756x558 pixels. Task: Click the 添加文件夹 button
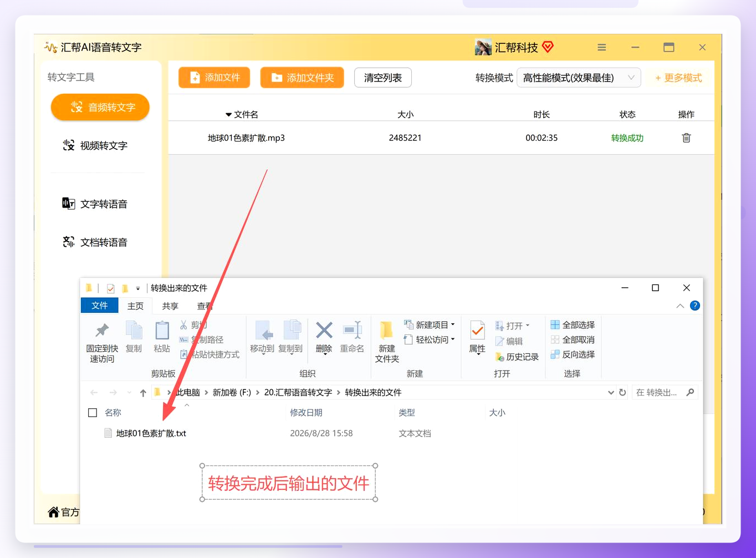point(302,78)
